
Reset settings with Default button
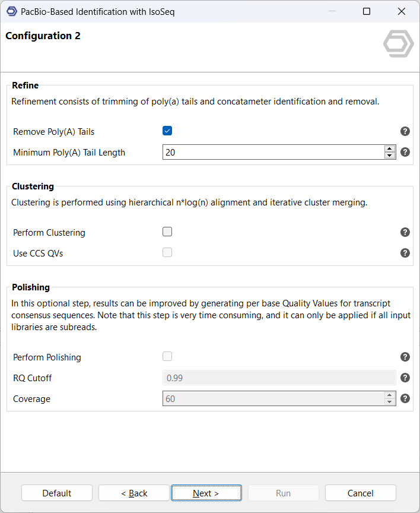[57, 493]
